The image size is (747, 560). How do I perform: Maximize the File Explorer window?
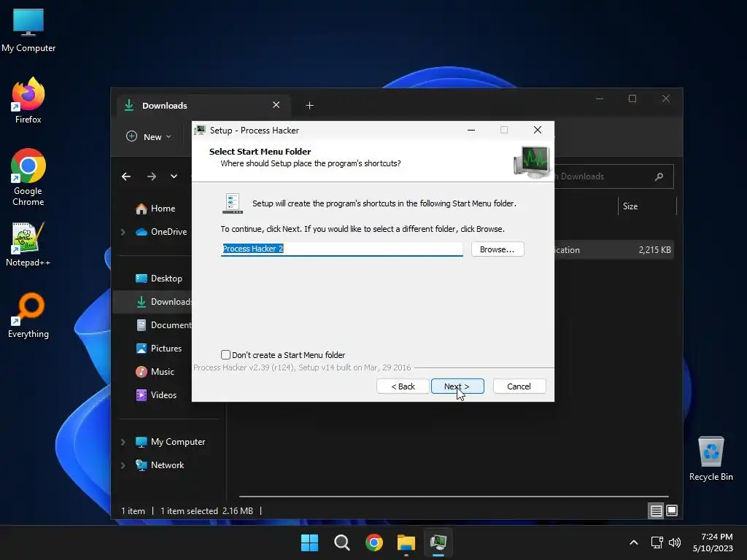[632, 98]
